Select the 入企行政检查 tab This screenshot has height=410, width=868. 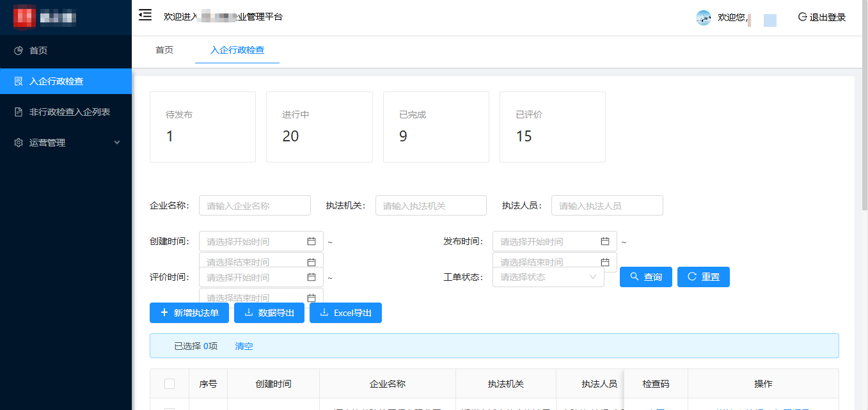coord(237,49)
